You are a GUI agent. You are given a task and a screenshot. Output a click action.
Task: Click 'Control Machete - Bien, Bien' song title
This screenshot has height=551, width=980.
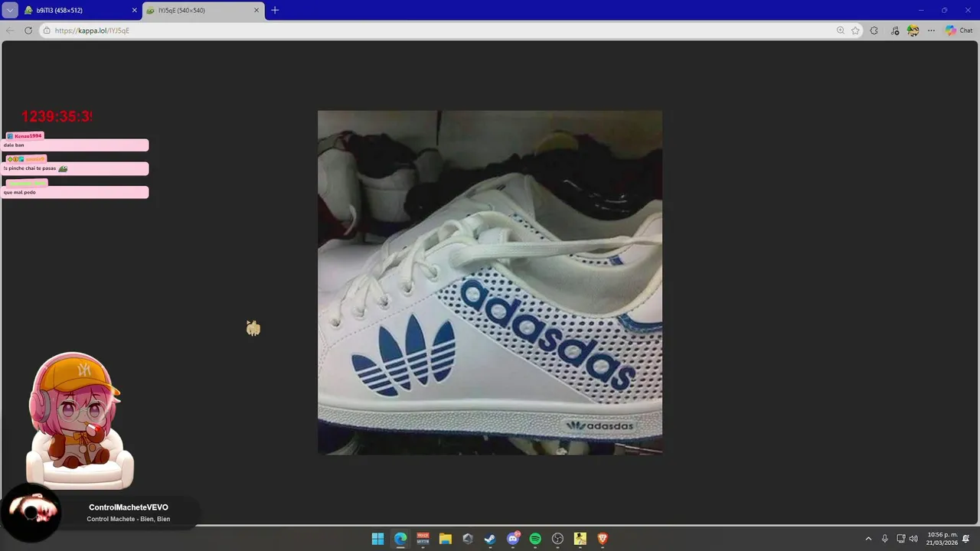click(x=129, y=519)
